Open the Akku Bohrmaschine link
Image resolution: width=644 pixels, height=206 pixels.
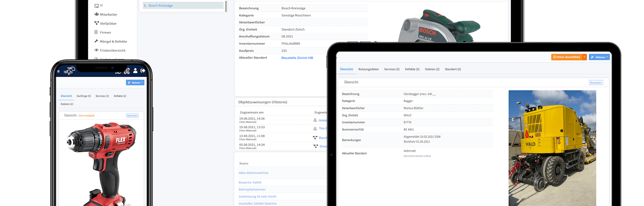coord(253,173)
